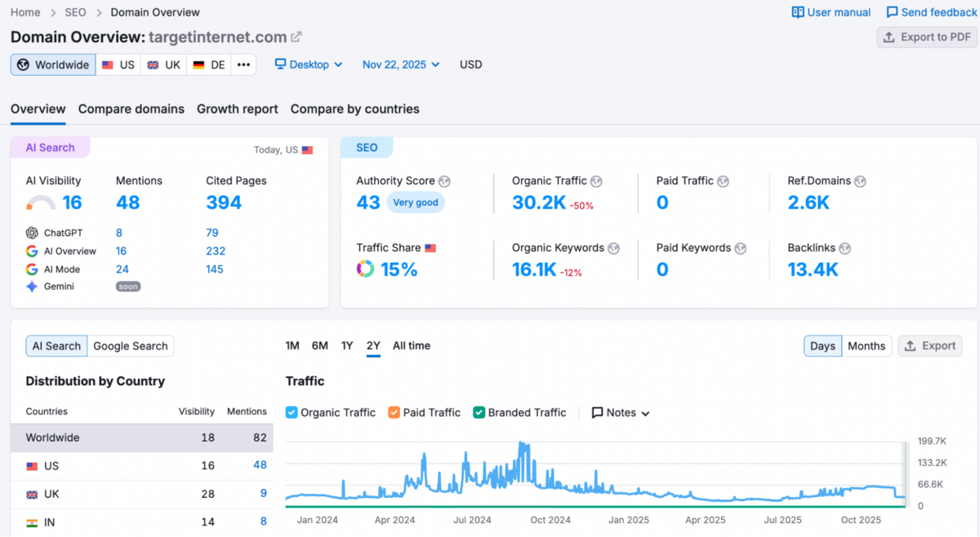Open the Overview tab
Screen dimensions: 980x537
click(x=38, y=109)
